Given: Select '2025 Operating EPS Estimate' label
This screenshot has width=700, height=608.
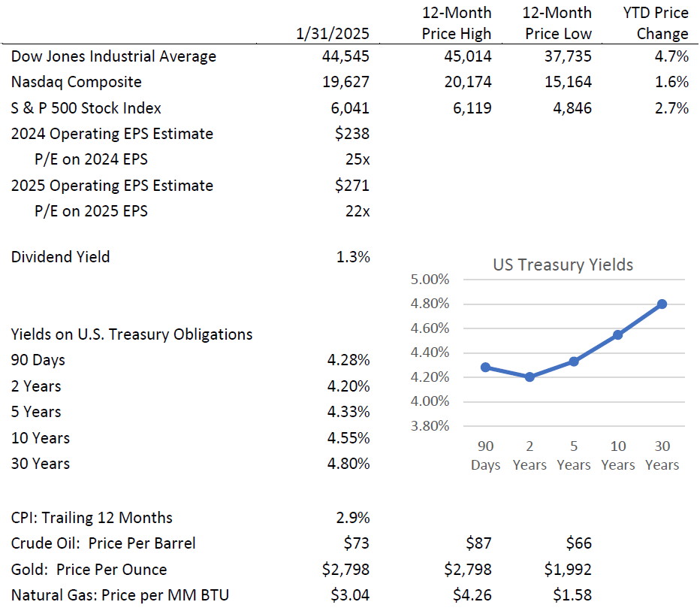Looking at the screenshot, I should 112,186.
